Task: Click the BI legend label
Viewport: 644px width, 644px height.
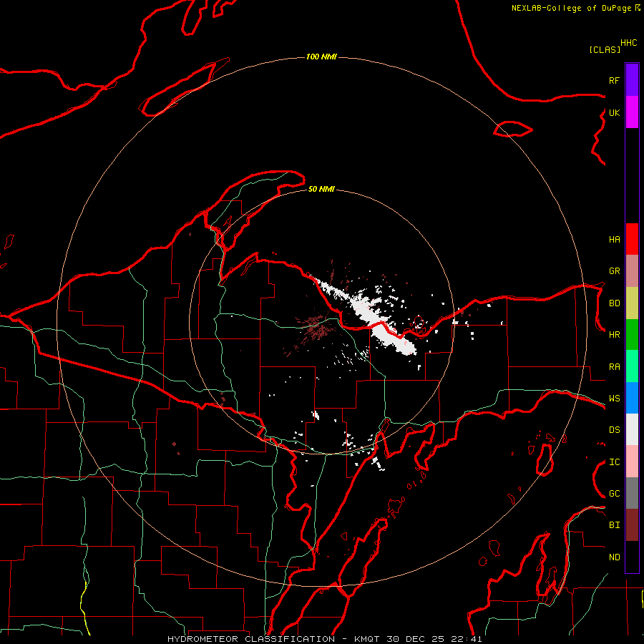Action: tap(614, 525)
